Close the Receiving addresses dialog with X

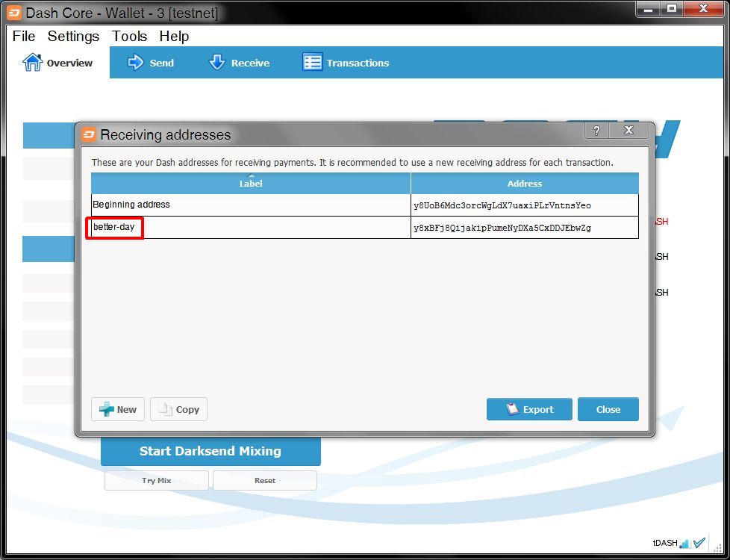628,131
